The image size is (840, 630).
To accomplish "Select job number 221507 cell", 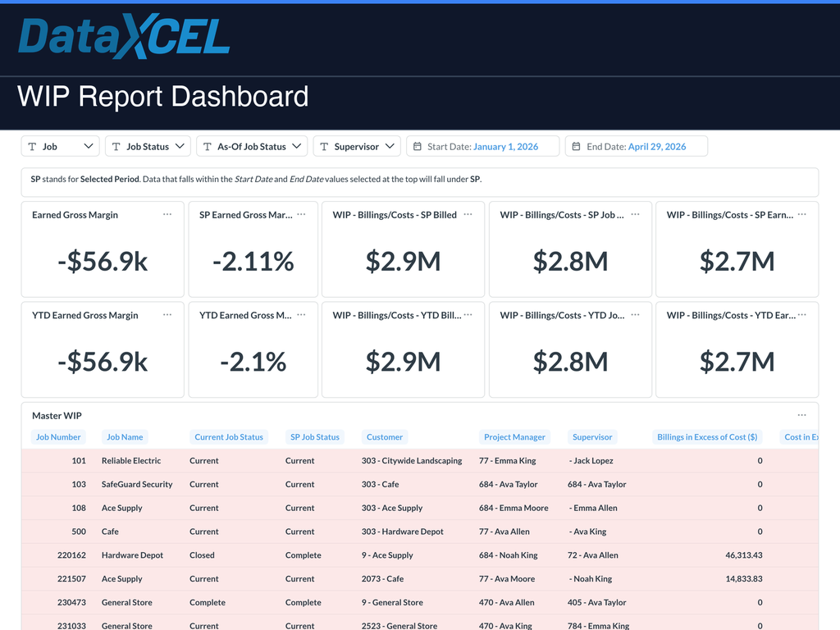I will [x=72, y=578].
